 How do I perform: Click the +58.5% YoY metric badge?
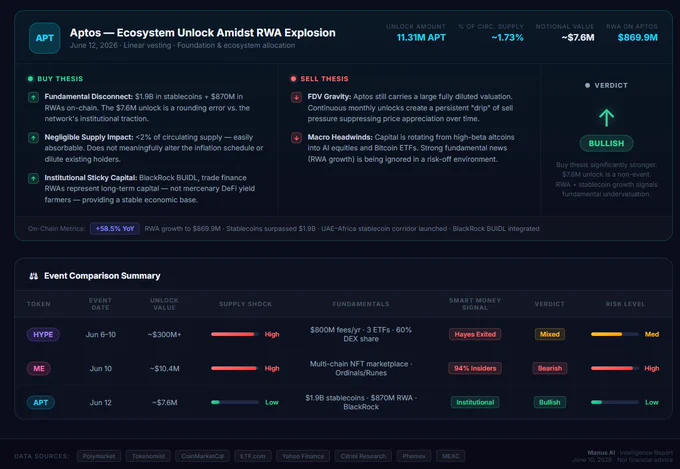pos(115,229)
